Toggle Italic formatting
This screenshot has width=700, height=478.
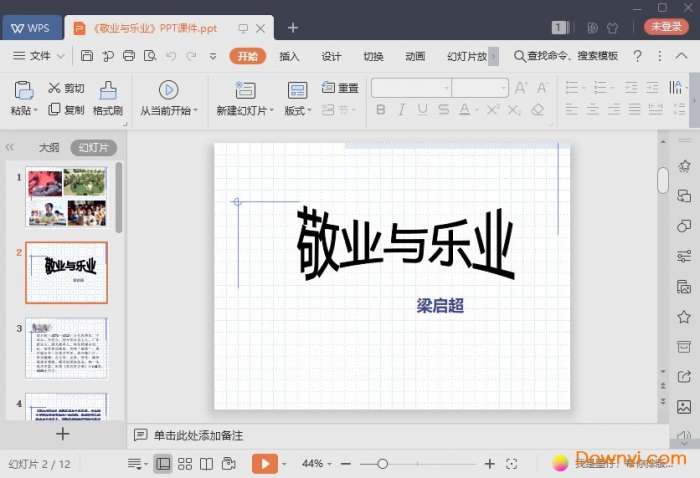click(401, 110)
